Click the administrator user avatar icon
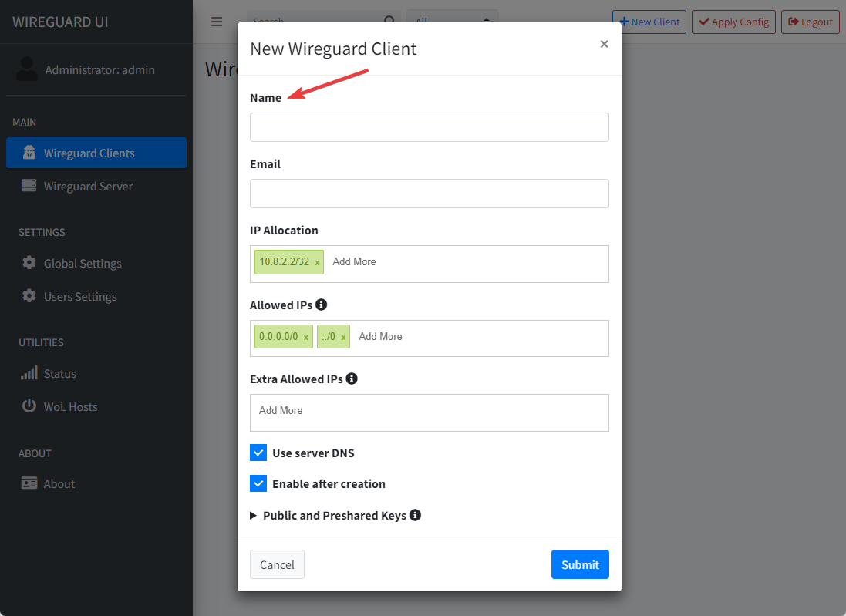Viewport: 846px width, 616px height. point(27,69)
